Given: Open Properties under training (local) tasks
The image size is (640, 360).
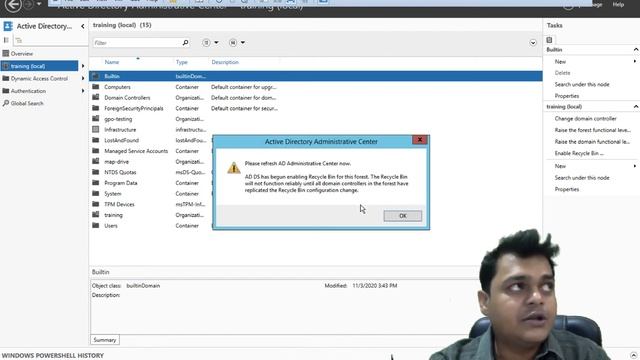Looking at the screenshot, I should pos(567,189).
